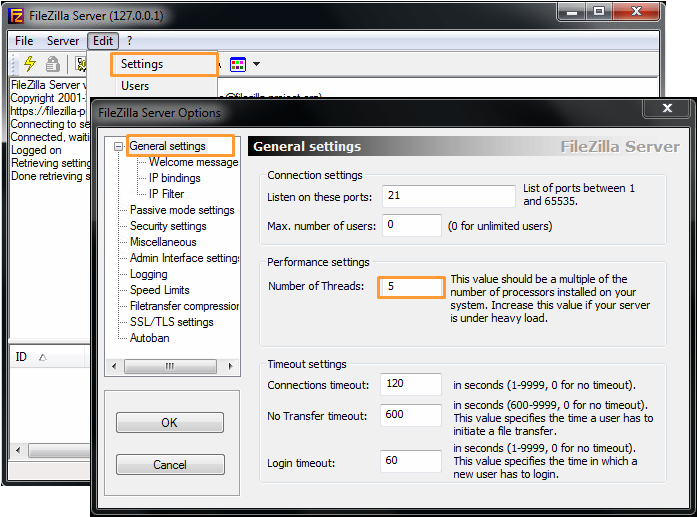Click the FileZilla Server title bar logo

[x=16, y=16]
